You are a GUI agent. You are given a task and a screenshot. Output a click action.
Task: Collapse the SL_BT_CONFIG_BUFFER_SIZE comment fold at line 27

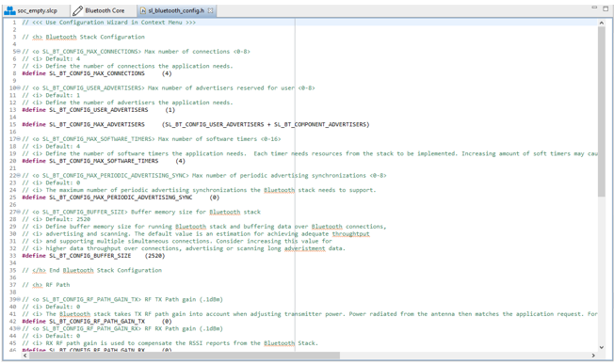19,212
